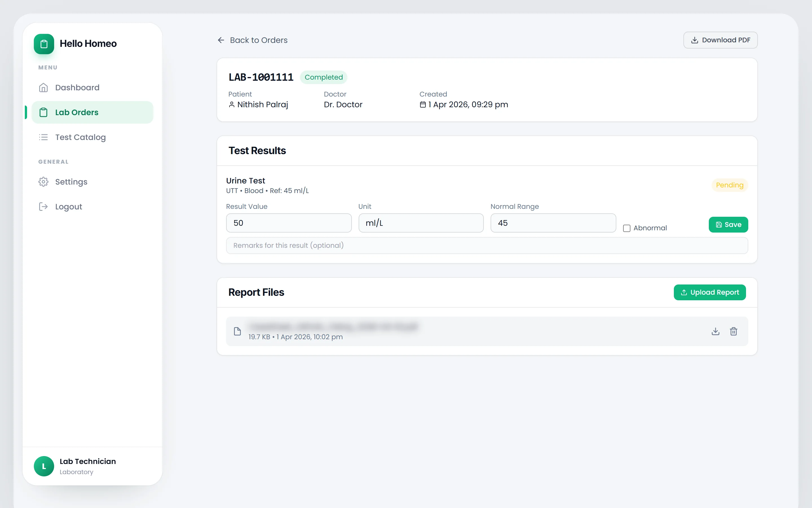
Task: Click the remarks input field
Action: pyautogui.click(x=487, y=246)
